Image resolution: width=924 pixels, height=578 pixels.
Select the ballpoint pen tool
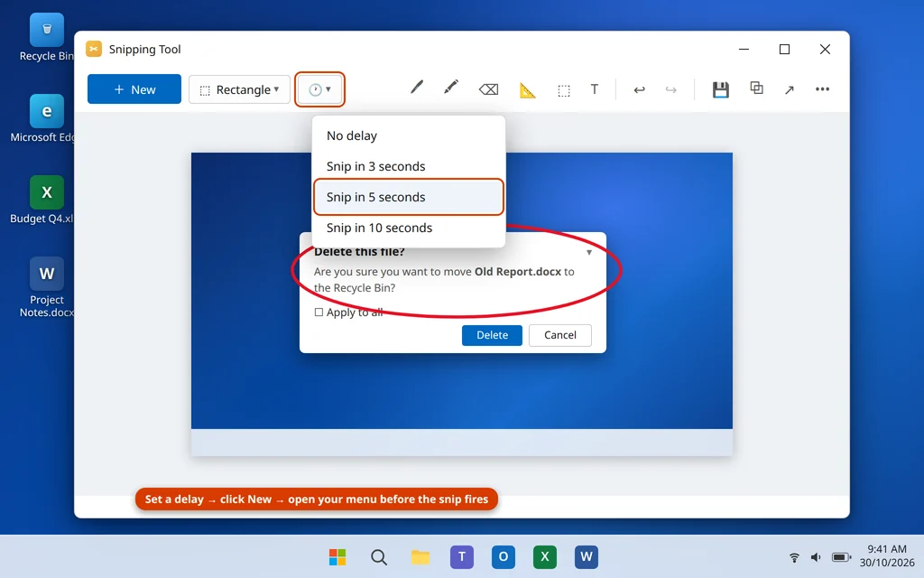point(417,89)
